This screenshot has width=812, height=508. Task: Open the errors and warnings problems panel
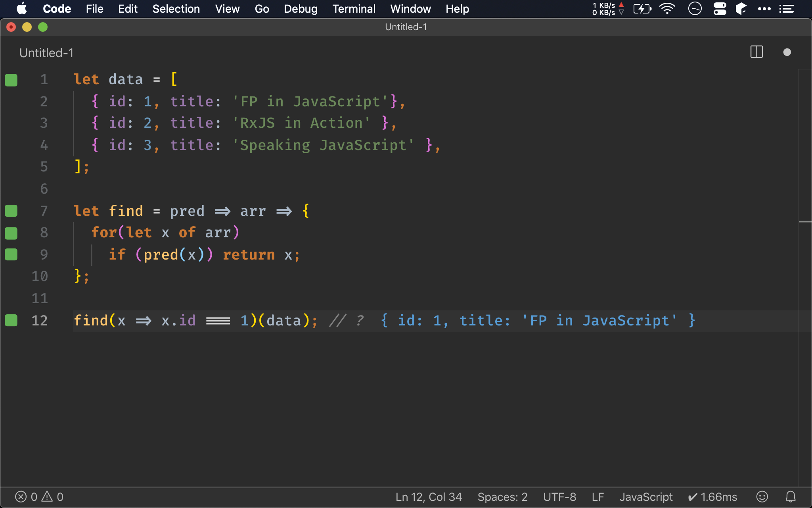[39, 497]
